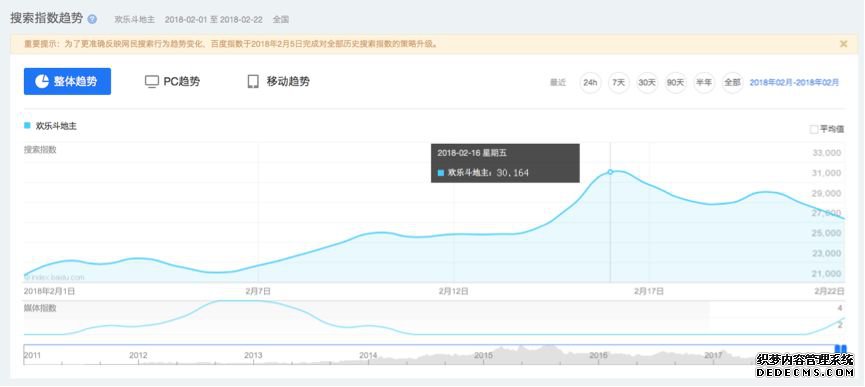Toggle the 欢乐斗地主 legend series
The width and height of the screenshot is (865, 387).
[50, 126]
